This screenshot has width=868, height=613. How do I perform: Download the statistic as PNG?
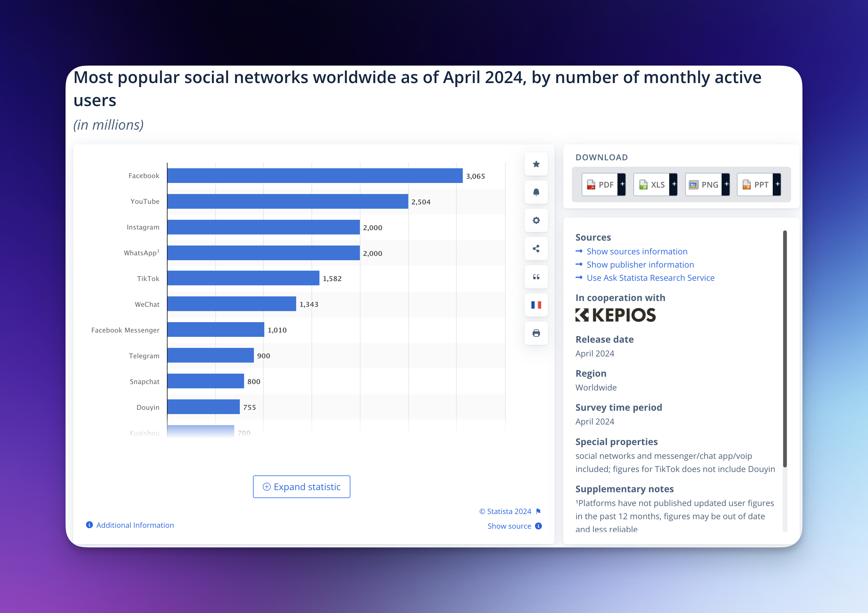point(704,185)
